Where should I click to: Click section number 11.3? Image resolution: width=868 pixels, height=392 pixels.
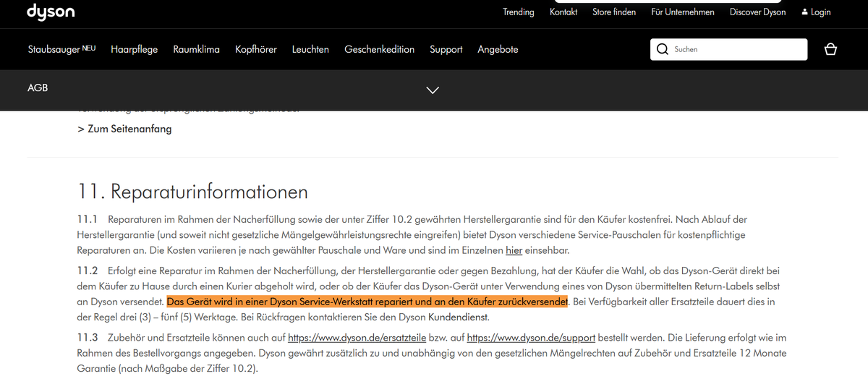pos(88,338)
